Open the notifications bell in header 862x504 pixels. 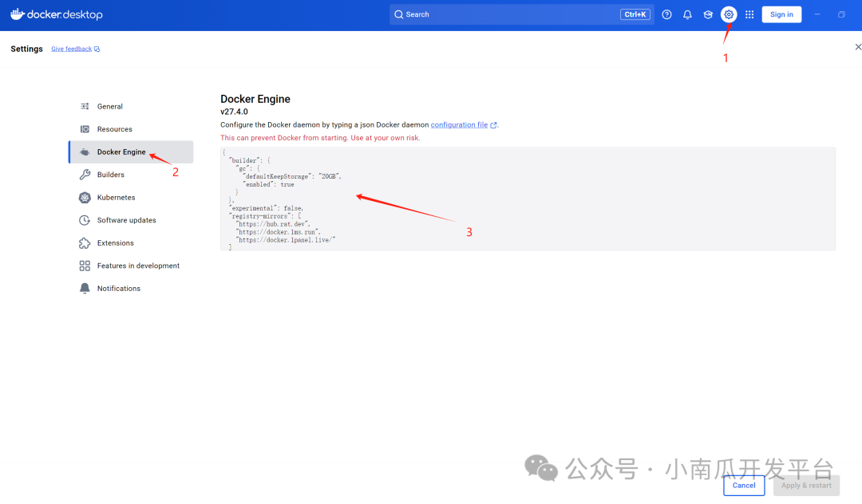tap(687, 15)
